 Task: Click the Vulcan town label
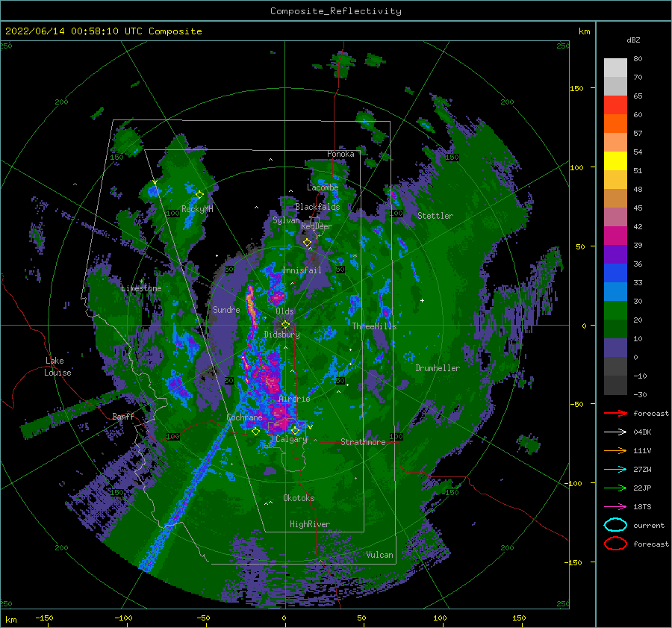[x=380, y=555]
